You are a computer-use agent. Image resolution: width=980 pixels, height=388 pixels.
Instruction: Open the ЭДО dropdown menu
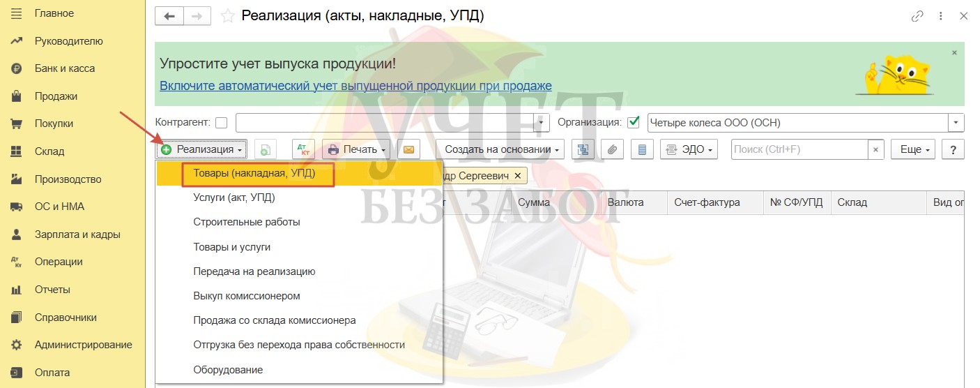coord(689,149)
